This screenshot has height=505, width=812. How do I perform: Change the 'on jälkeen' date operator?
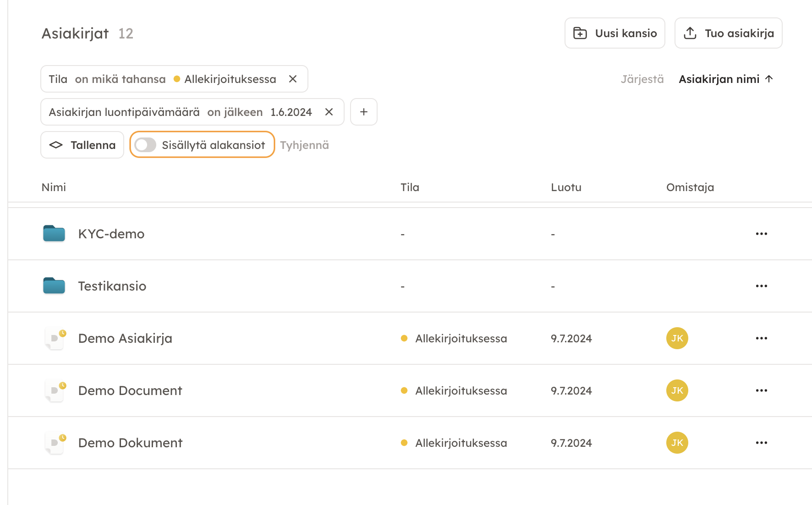coord(235,112)
